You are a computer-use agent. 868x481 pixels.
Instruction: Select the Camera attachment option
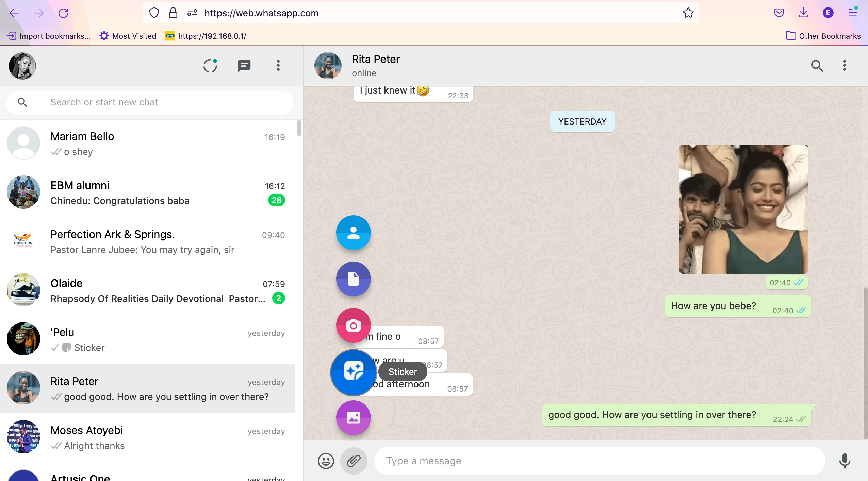(x=353, y=325)
